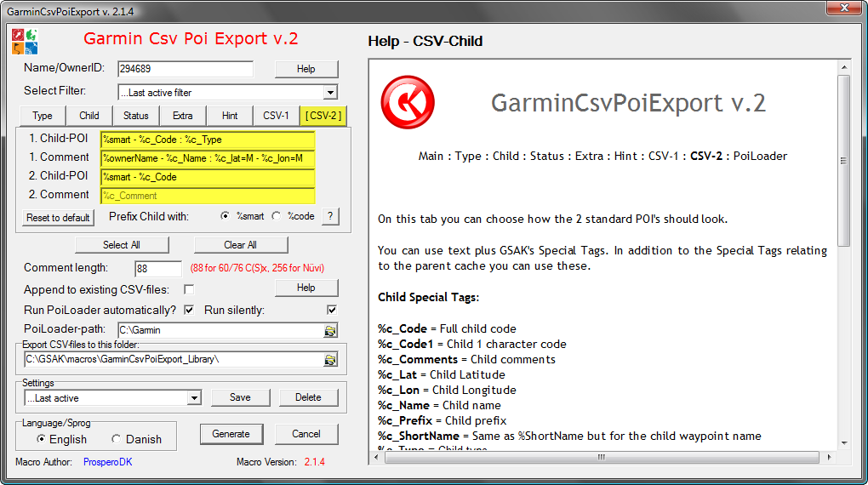Save the current settings
Screen dimensions: 868x485
(240, 397)
